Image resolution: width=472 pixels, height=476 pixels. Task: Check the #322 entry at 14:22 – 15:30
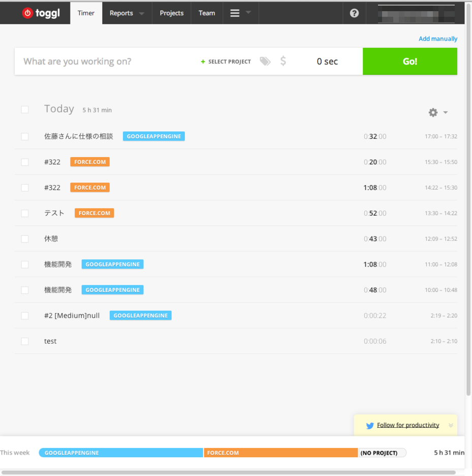click(x=25, y=188)
